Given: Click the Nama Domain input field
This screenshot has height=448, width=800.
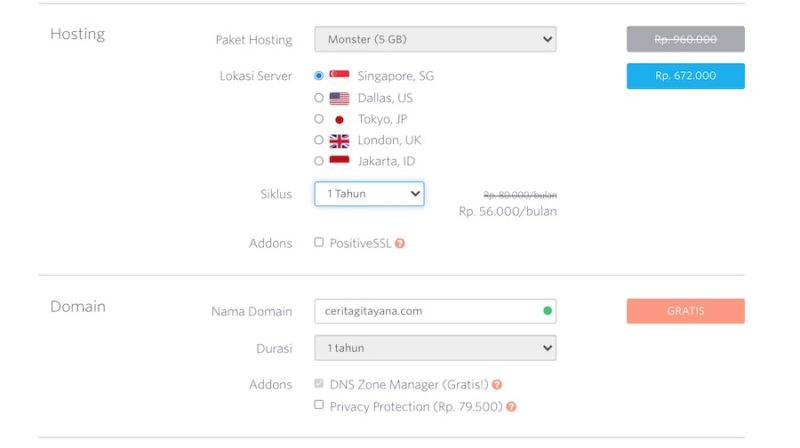Looking at the screenshot, I should (x=435, y=311).
